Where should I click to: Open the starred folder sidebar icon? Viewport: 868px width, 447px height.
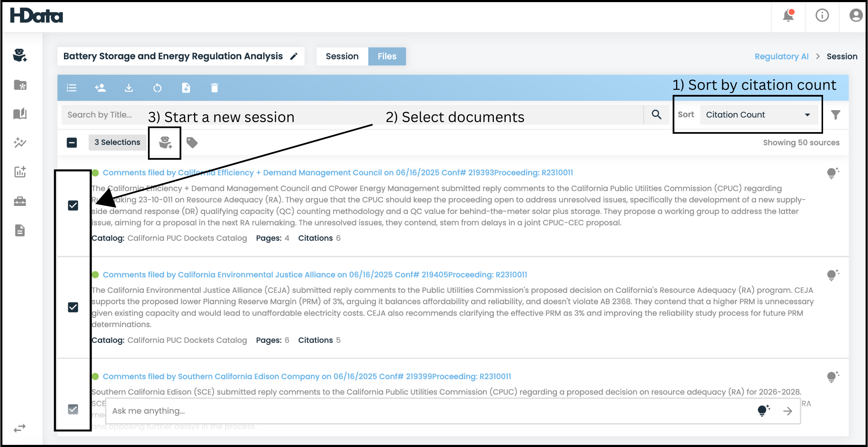20,85
